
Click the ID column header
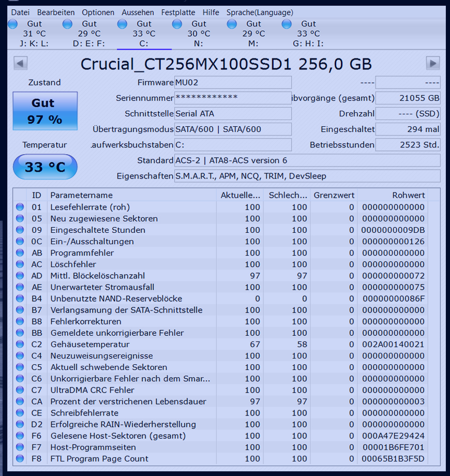click(36, 195)
